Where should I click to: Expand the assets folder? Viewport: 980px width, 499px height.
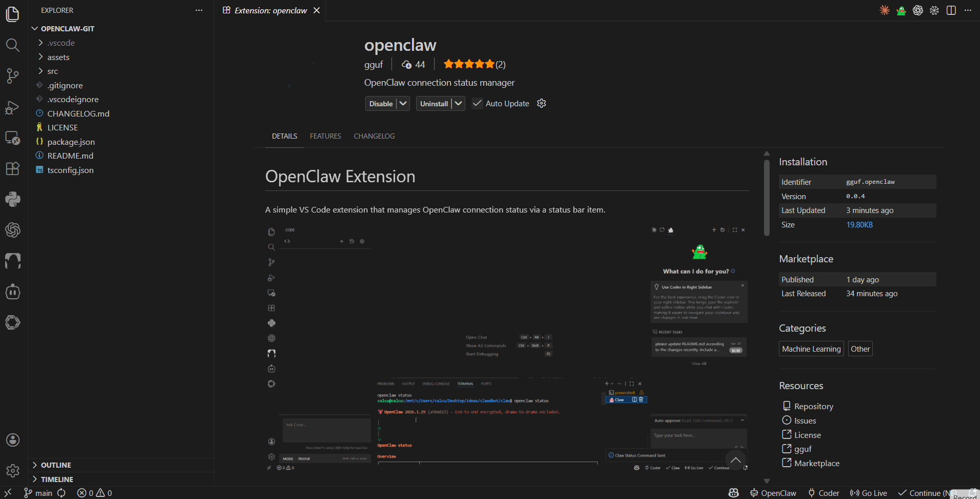pyautogui.click(x=58, y=57)
